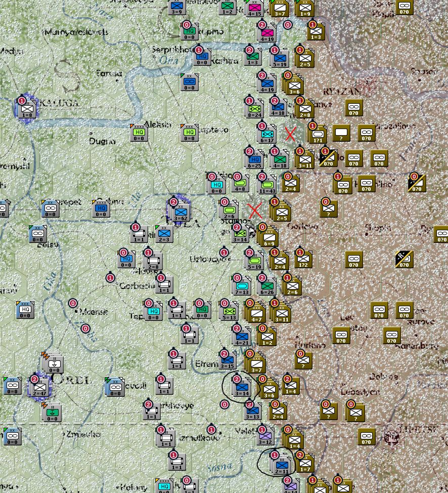Click the black -R- Soviet counter
Screen dimensions: 448x493
(x=404, y=260)
